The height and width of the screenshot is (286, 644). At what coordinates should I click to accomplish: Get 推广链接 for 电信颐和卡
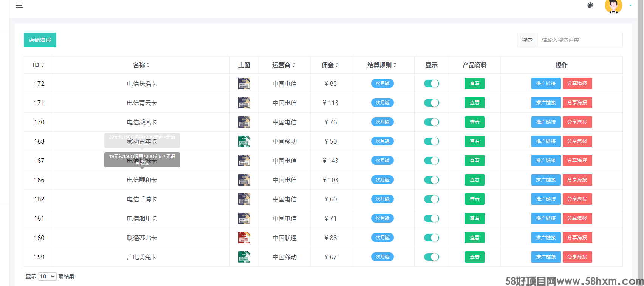tap(546, 180)
